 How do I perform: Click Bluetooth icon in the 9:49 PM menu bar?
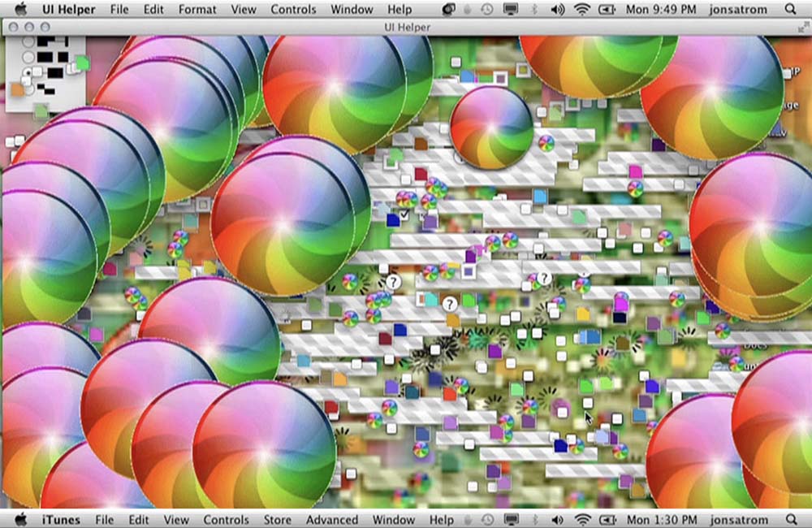535,9
